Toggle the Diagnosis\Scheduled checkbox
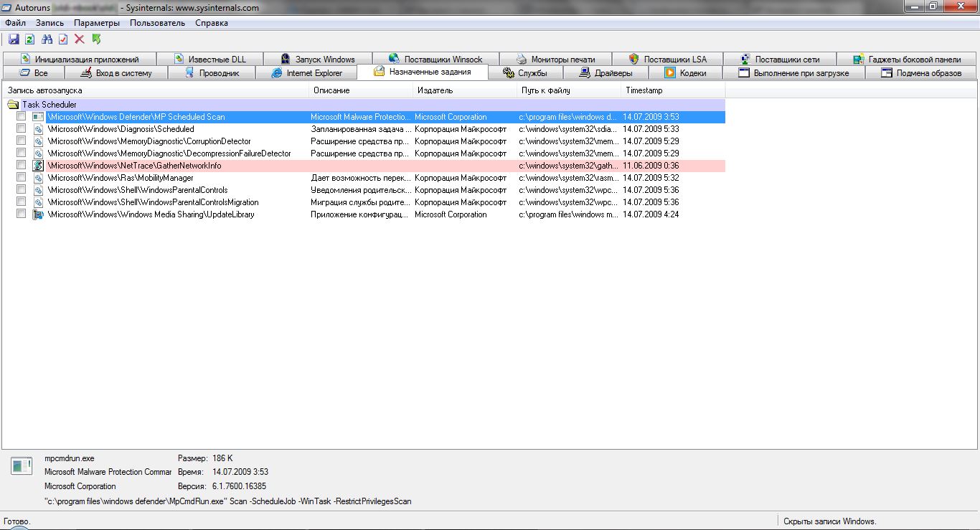Screen dimensions: 980x530 pos(22,129)
